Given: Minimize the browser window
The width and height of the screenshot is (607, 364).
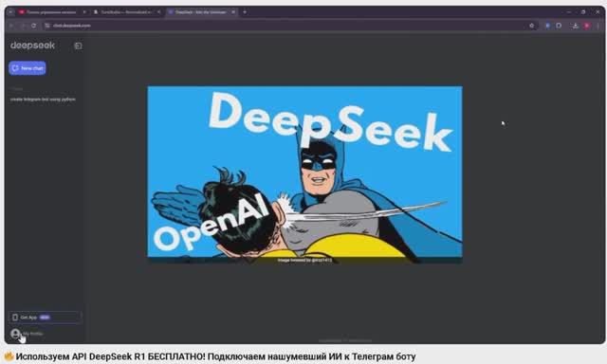Looking at the screenshot, I should pyautogui.click(x=569, y=12).
